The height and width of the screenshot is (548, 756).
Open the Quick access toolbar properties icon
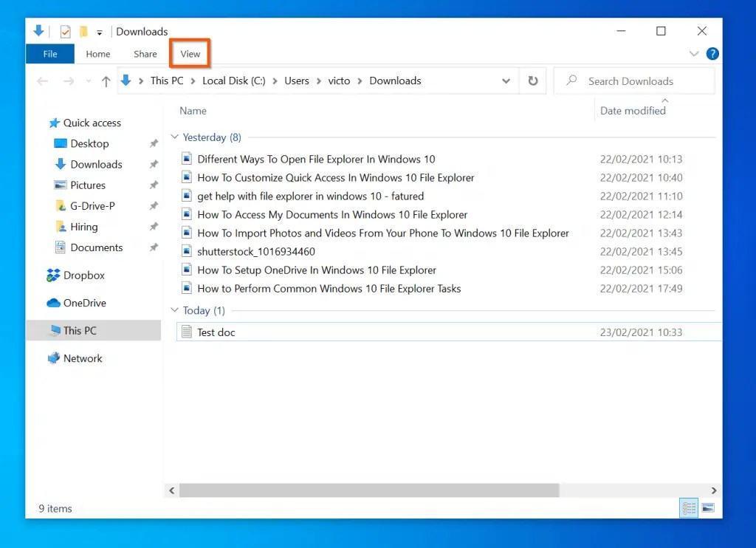(x=65, y=31)
